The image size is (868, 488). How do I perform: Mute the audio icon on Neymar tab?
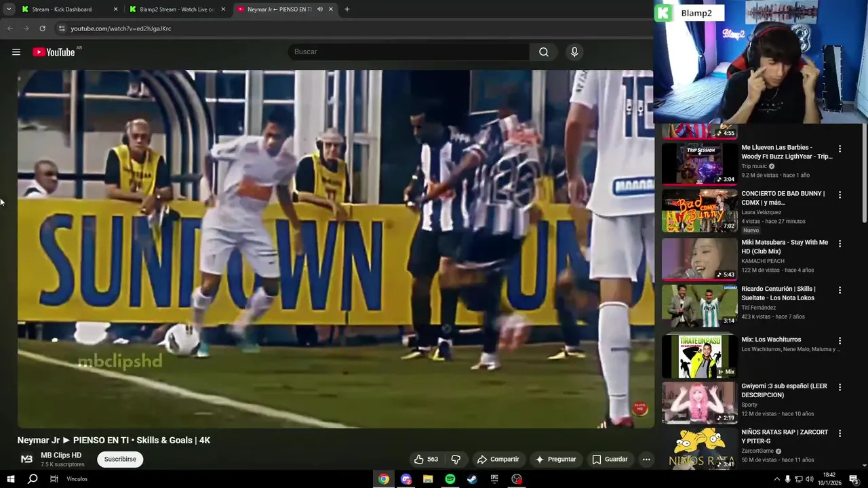click(x=319, y=9)
